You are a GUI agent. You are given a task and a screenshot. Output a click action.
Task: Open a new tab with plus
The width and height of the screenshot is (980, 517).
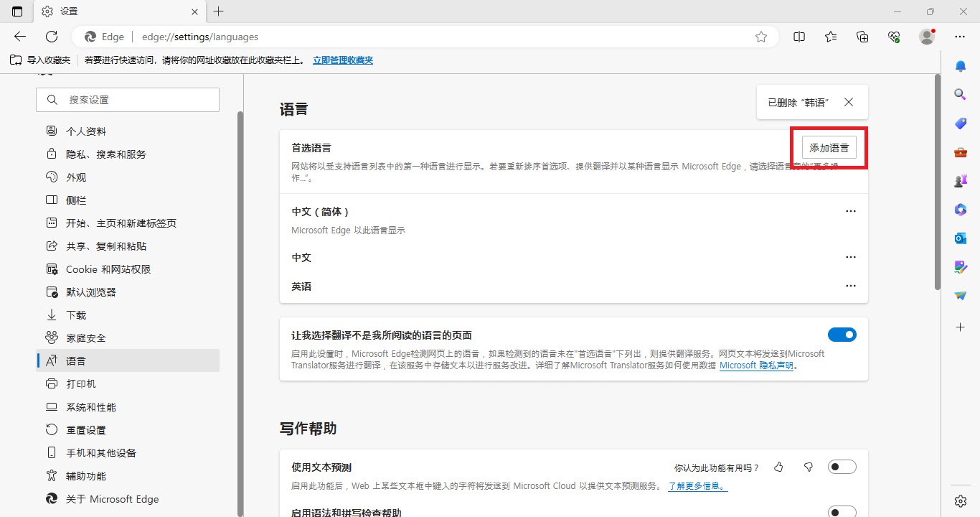click(x=219, y=11)
